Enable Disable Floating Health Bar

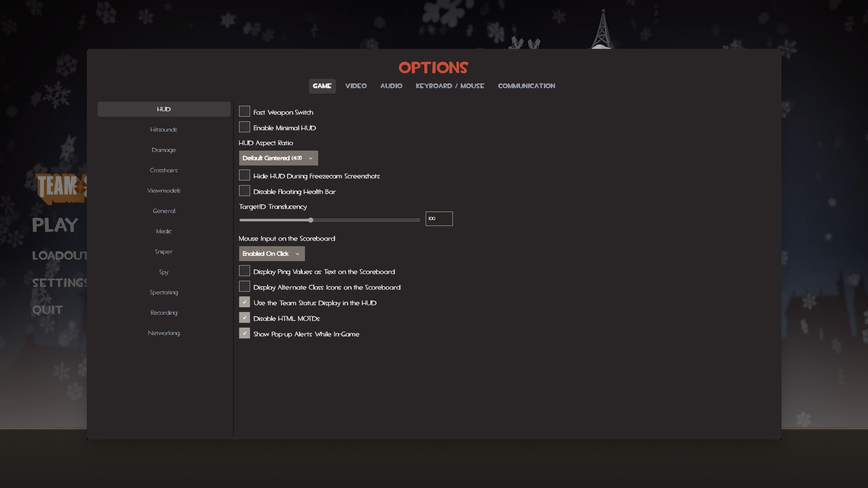[x=244, y=190]
